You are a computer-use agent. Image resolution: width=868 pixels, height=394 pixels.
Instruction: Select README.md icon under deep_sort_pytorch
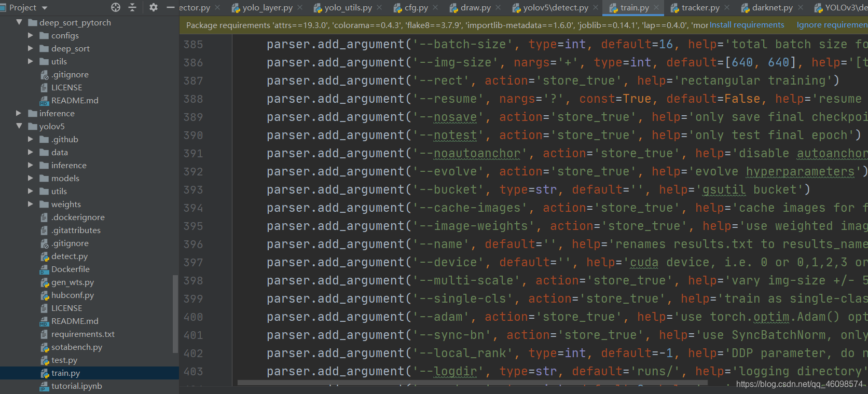[45, 101]
